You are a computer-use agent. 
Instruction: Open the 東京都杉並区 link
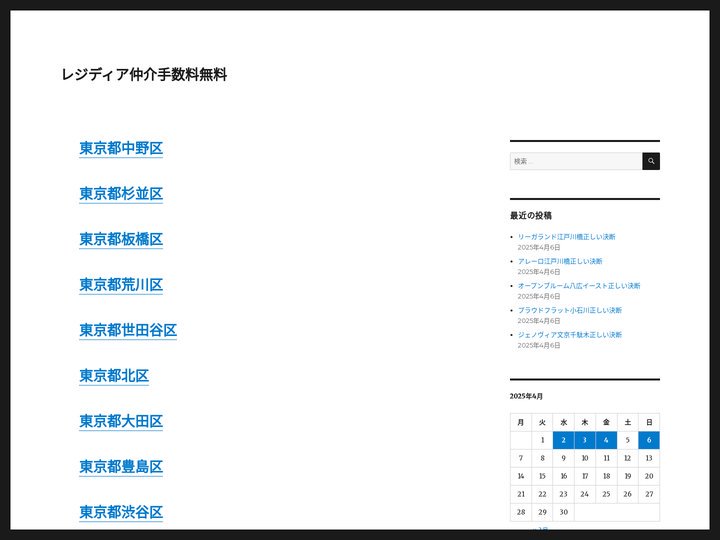121,194
